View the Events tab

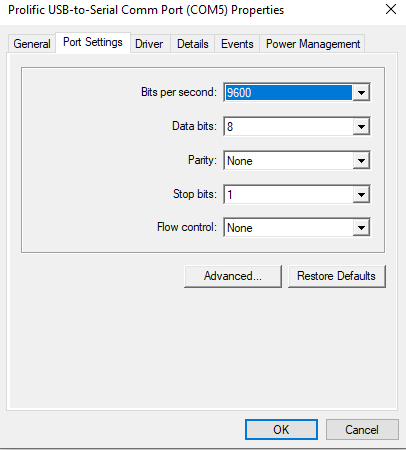click(237, 44)
